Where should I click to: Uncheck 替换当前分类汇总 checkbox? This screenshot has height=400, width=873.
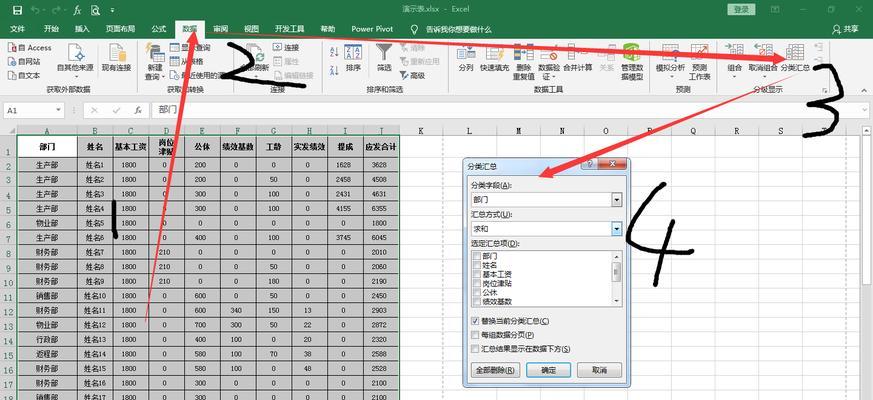(x=475, y=321)
